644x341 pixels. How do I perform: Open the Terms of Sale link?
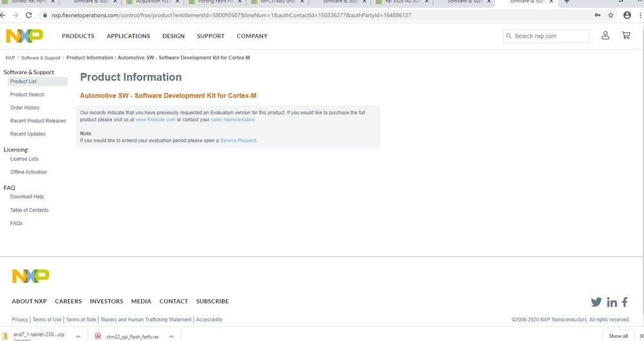81,320
